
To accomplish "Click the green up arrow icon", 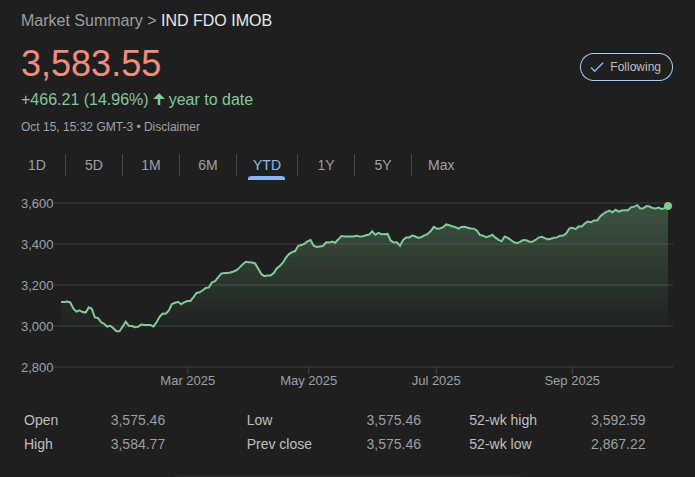I will pyautogui.click(x=158, y=99).
